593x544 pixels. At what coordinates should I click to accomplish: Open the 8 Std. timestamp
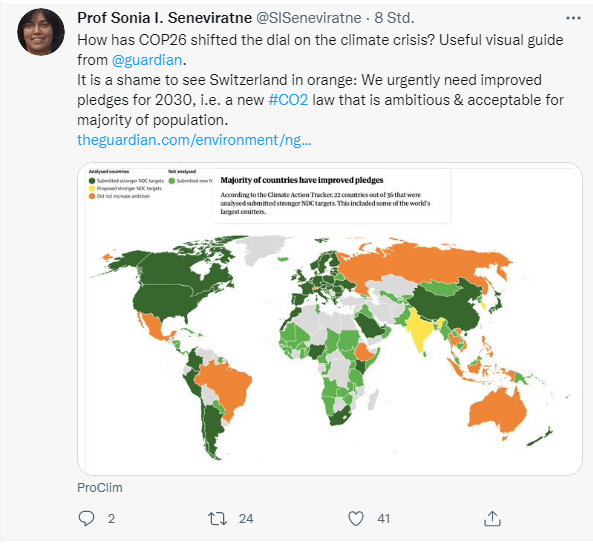394,18
